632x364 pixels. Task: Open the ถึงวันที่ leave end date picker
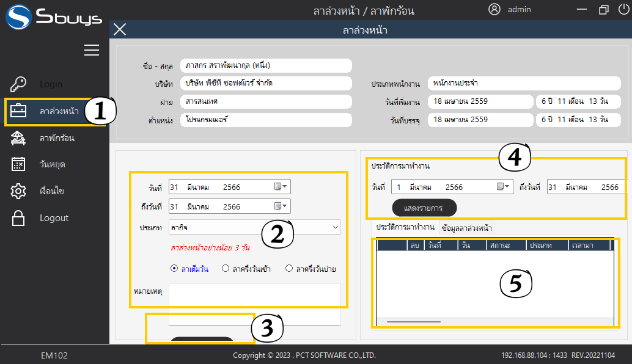point(281,206)
